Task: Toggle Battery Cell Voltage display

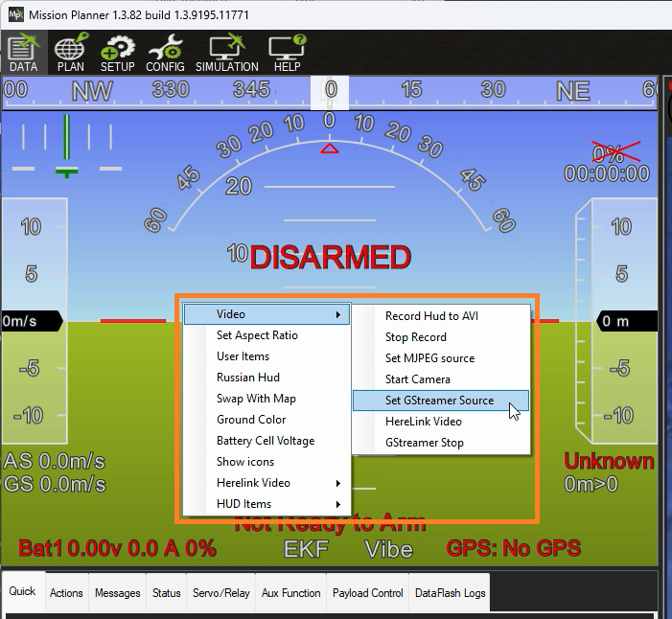Action: tap(266, 441)
